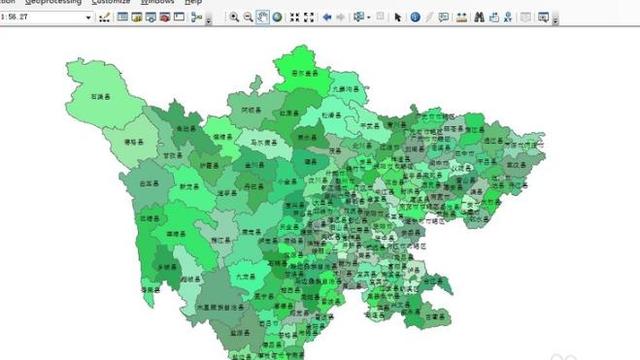Activate the Identify tool
Viewport: 640px width, 360px height.
coord(415,17)
